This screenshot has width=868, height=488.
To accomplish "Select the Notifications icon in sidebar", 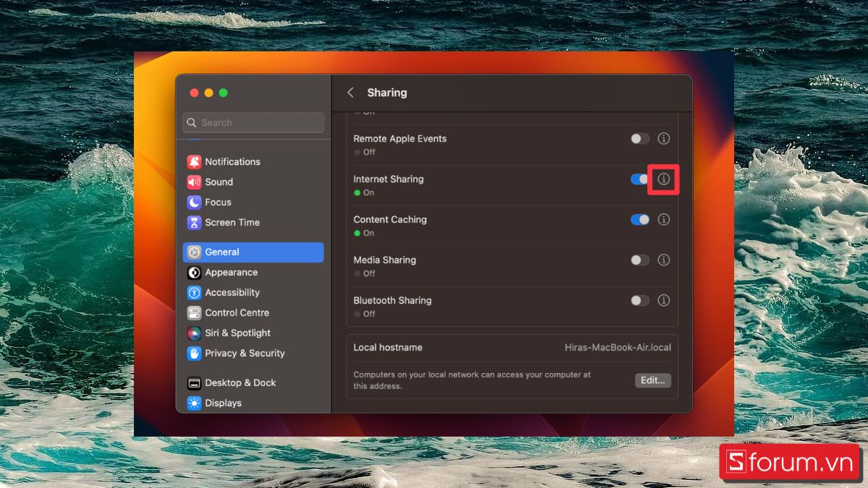I will [x=193, y=161].
